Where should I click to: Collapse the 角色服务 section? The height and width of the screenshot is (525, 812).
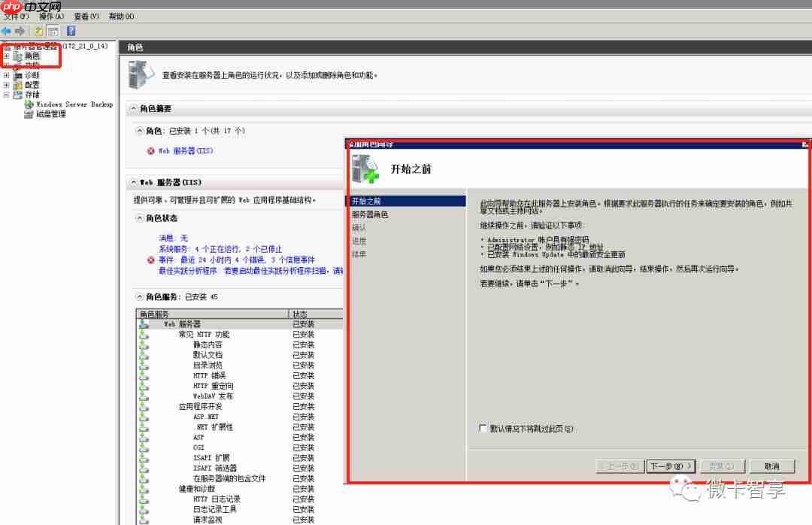coord(139,296)
